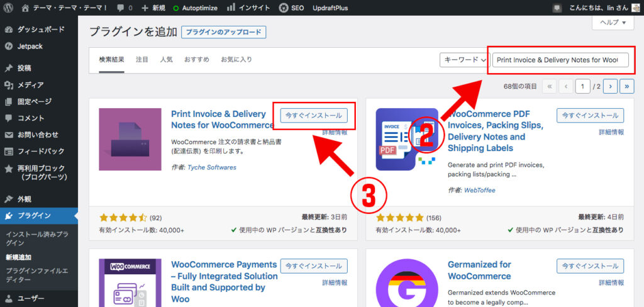Open 詳細情報 for Germanized plugin

(x=611, y=282)
